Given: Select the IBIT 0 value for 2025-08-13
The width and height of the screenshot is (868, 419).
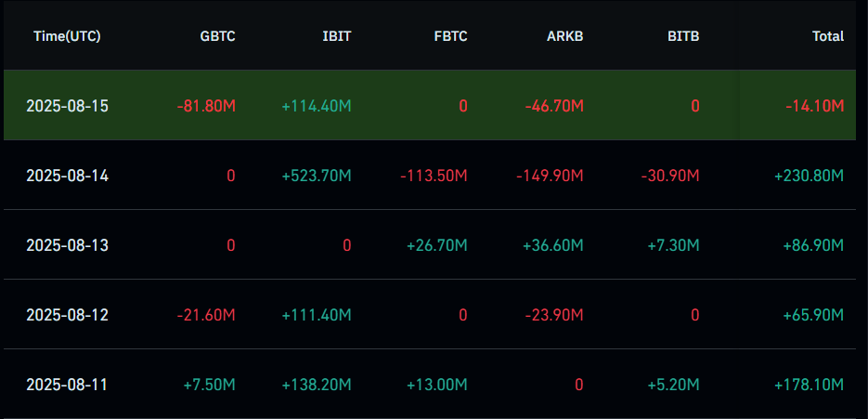Looking at the screenshot, I should click(346, 245).
